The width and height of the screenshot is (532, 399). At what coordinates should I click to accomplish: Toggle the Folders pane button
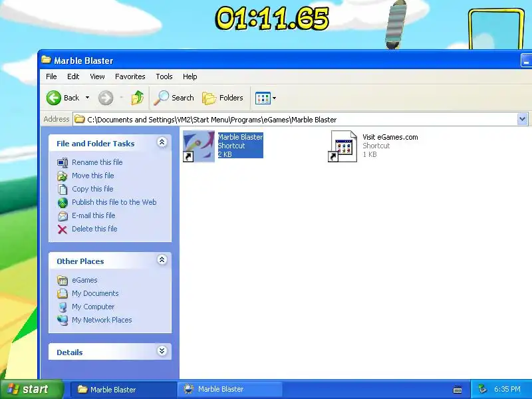(x=223, y=98)
